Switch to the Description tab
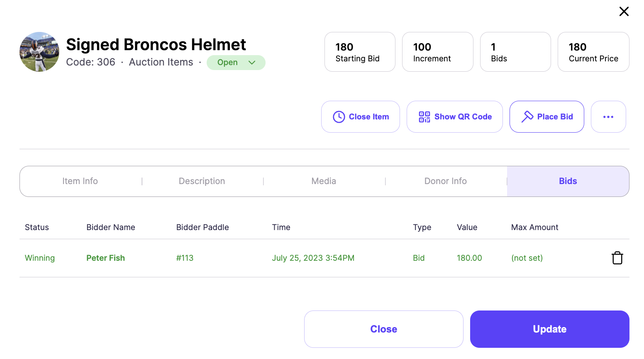 pos(202,181)
